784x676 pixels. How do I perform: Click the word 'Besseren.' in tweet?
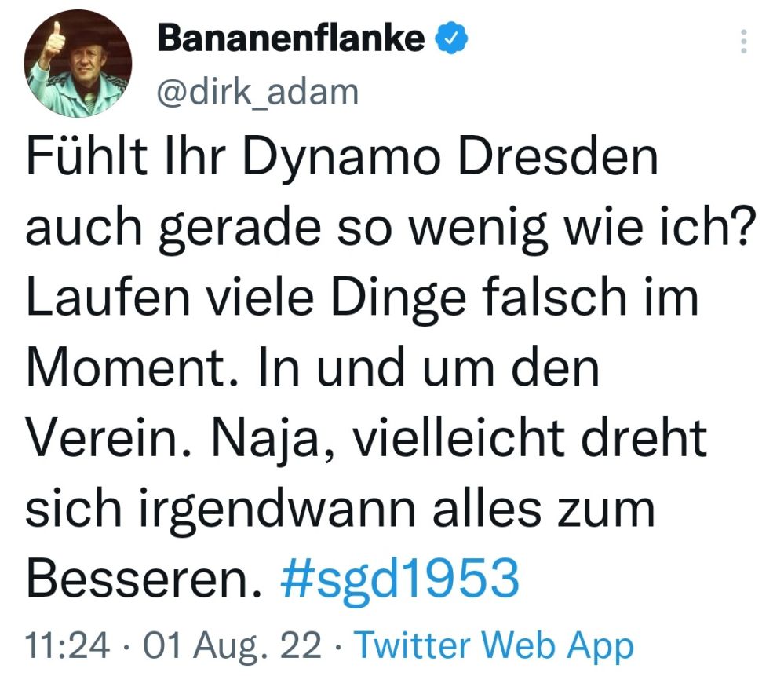pyautogui.click(x=144, y=580)
